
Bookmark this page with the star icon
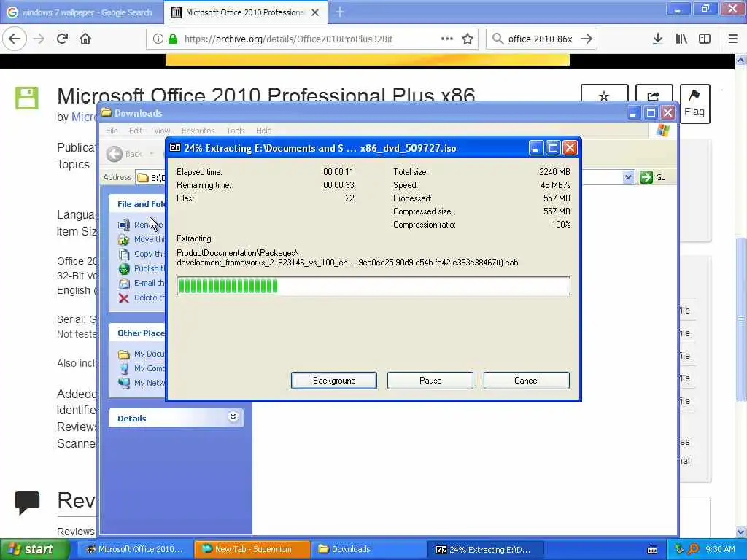coord(468,39)
